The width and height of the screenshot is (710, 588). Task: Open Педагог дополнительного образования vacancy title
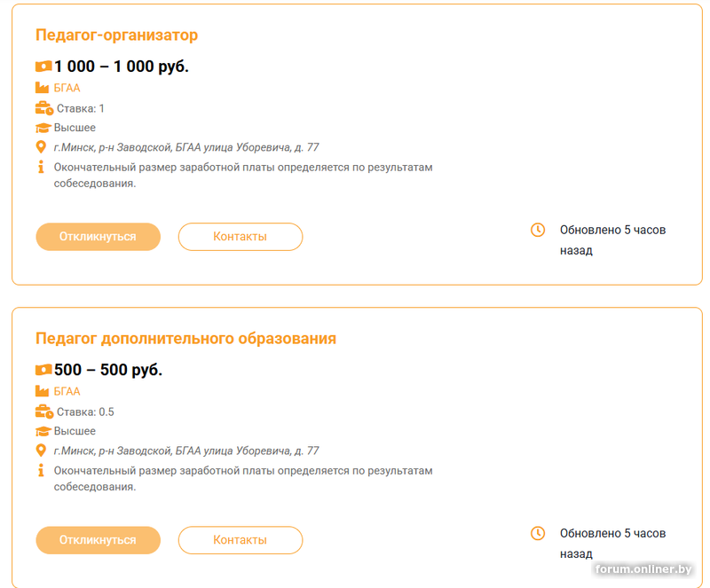(185, 339)
